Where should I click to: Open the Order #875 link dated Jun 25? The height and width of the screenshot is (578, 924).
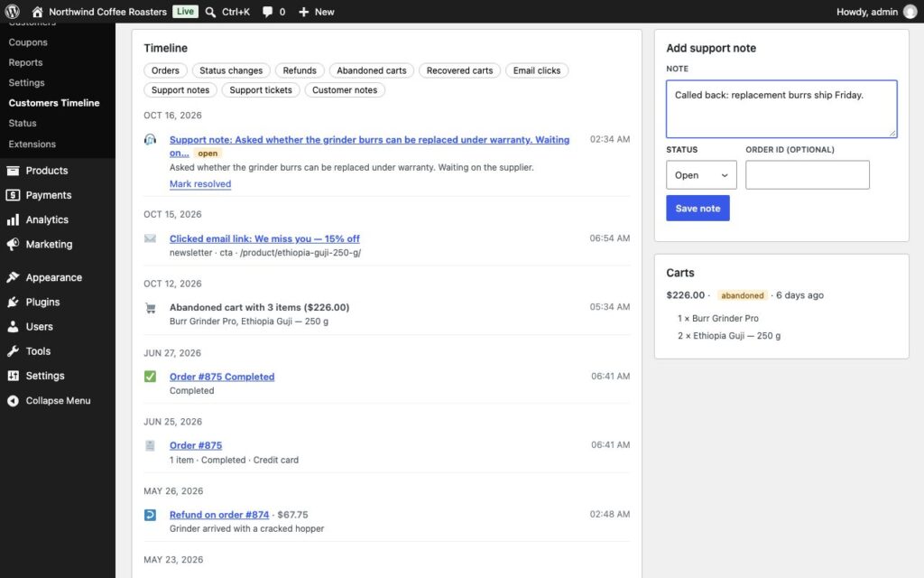pyautogui.click(x=196, y=446)
